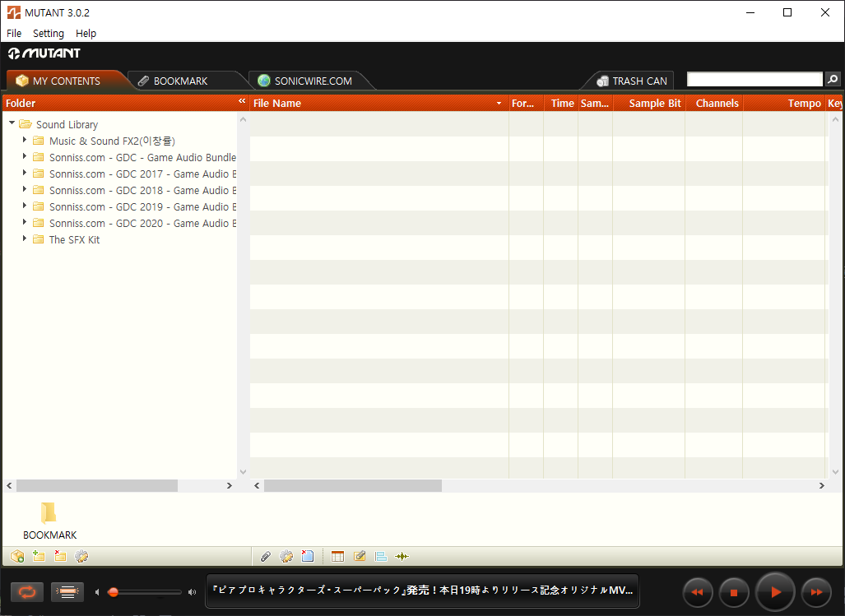Click the add content package icon
This screenshot has height=616, width=845.
click(17, 556)
